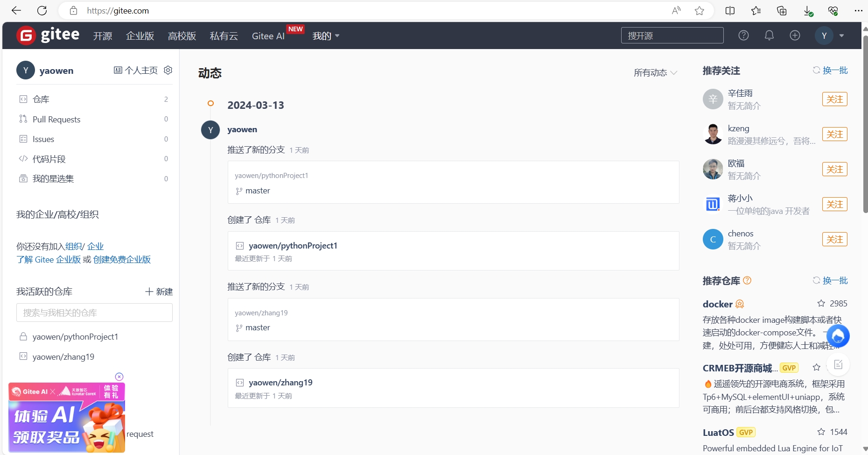Click the floating feedback edit icon
This screenshot has width=868, height=455.
coord(838,364)
